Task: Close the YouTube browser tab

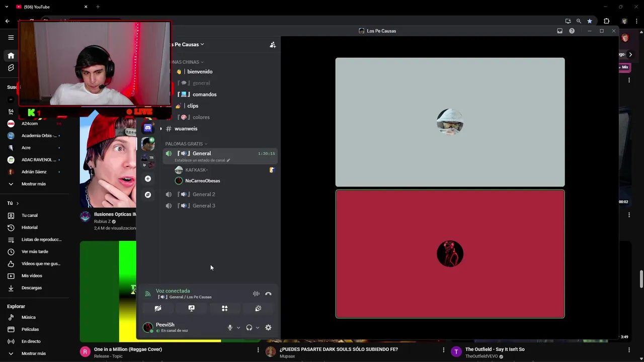Action: [86, 7]
